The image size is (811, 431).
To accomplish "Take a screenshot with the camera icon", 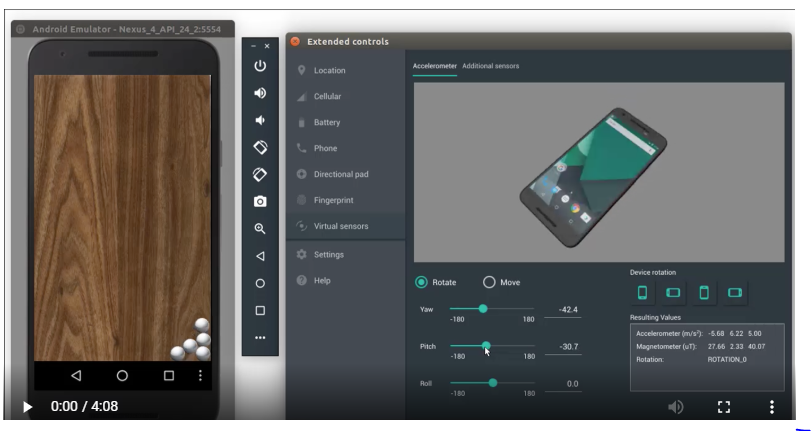I will pyautogui.click(x=260, y=201).
